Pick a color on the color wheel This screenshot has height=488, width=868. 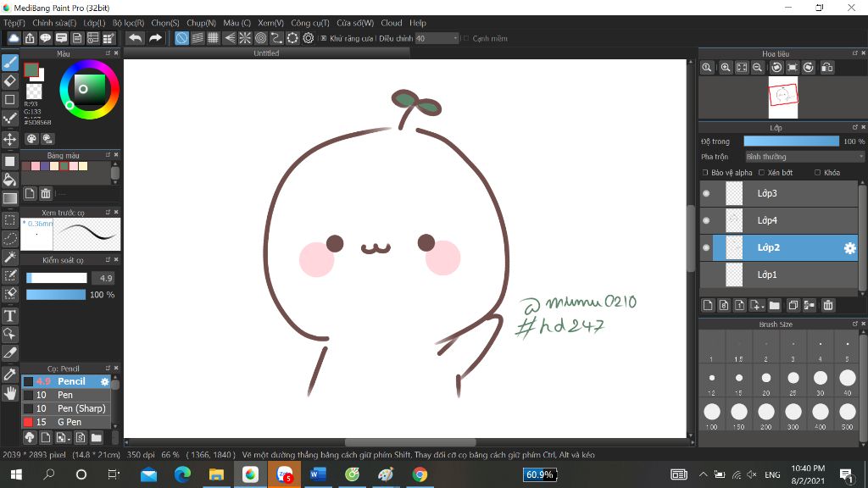coord(89,89)
